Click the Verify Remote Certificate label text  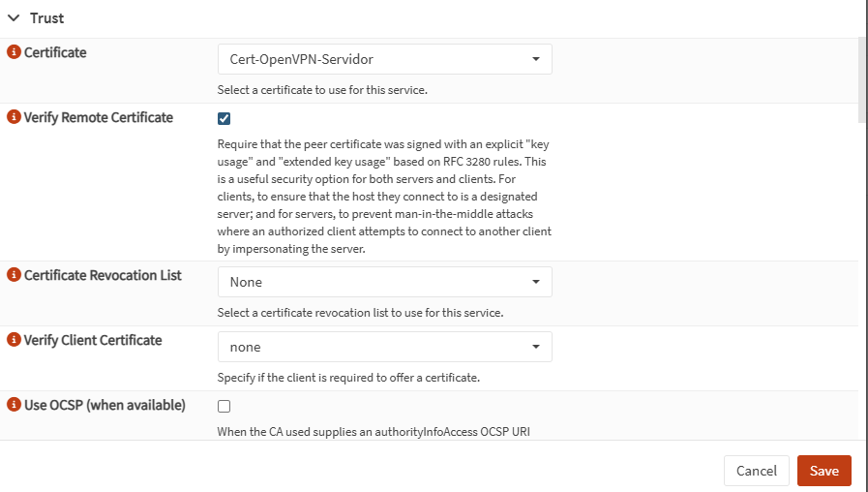point(99,117)
